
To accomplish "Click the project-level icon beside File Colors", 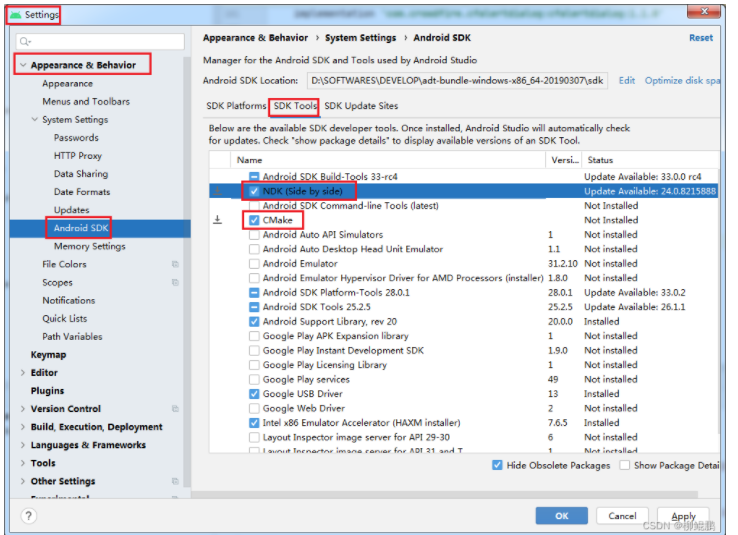I will click(x=175, y=264).
